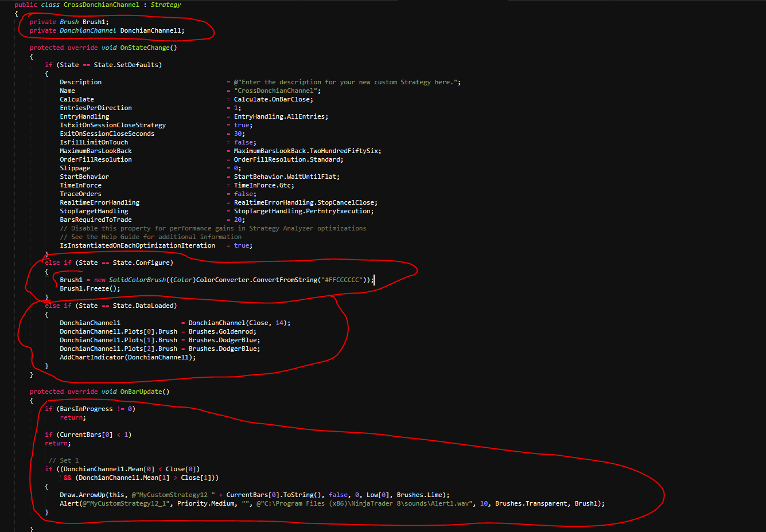Click the 'if (CurrentBars[0] < 1)' line
Image resolution: width=766 pixels, height=532 pixels.
click(x=88, y=435)
